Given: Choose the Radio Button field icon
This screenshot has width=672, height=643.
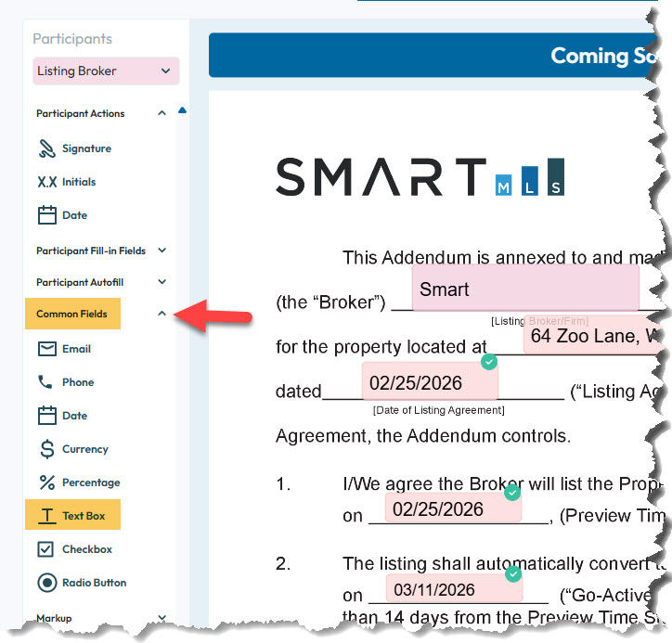Looking at the screenshot, I should [x=46, y=583].
